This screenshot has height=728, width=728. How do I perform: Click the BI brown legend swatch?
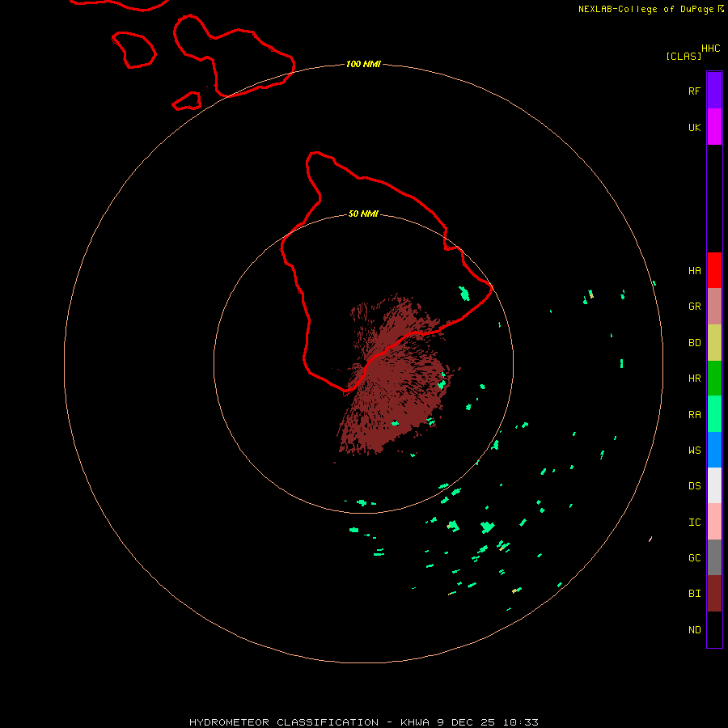tap(714, 594)
